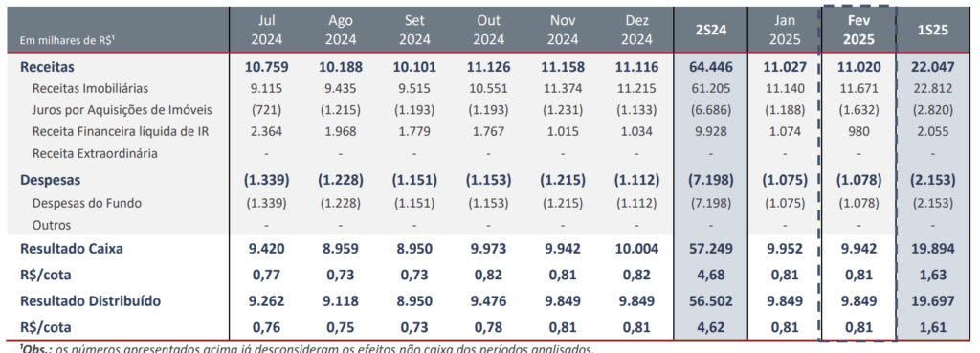Click 2S24 Resultado Distribuído value 56.502
This screenshot has width=980, height=353.
[711, 300]
